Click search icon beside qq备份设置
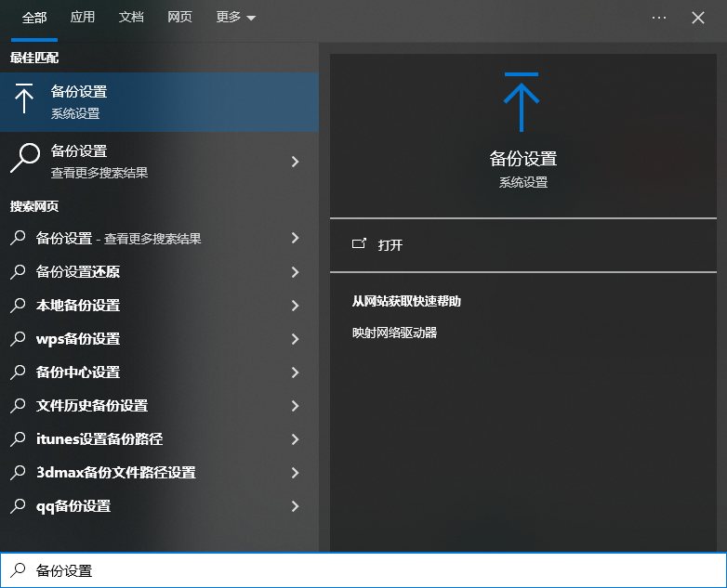This screenshot has width=727, height=588. [18, 506]
